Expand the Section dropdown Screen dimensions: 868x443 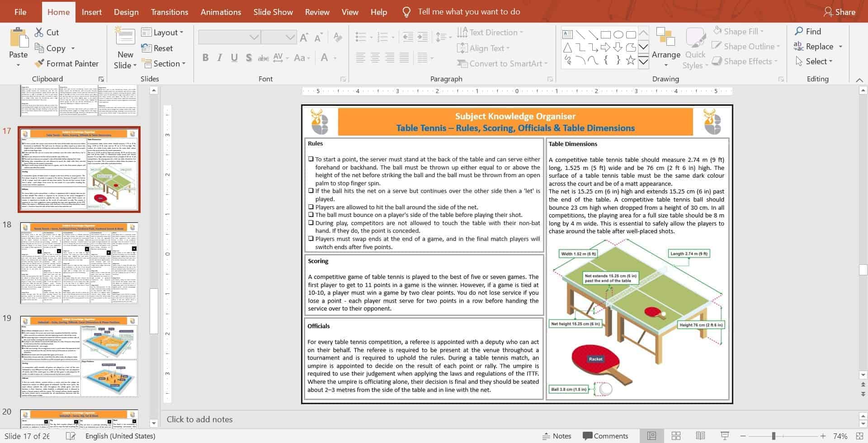164,64
